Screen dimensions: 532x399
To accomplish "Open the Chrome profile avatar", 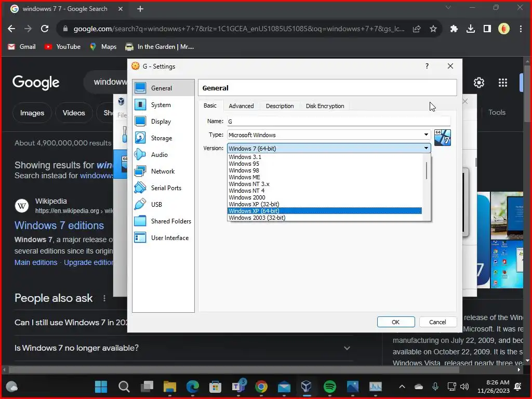I will pyautogui.click(x=504, y=29).
